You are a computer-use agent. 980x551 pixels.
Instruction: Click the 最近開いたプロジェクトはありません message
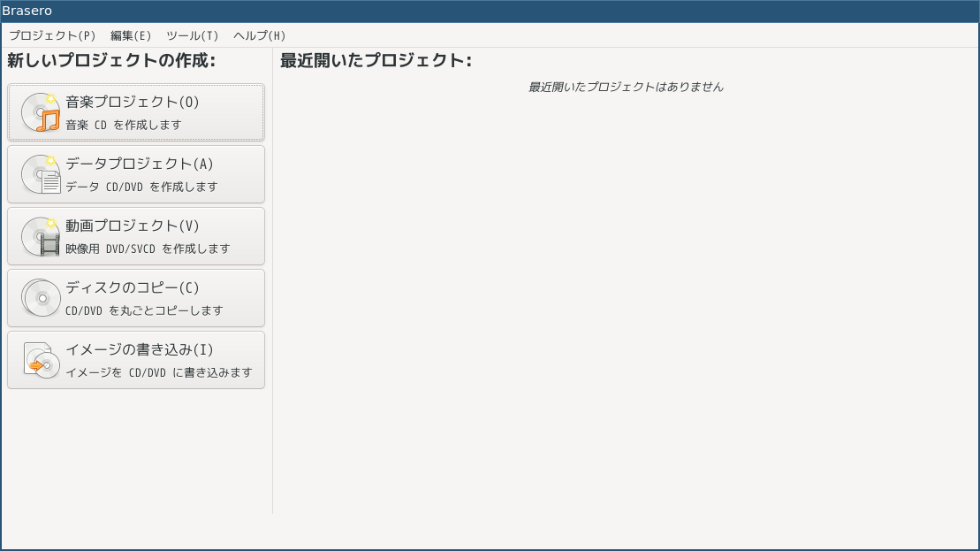[x=626, y=87]
